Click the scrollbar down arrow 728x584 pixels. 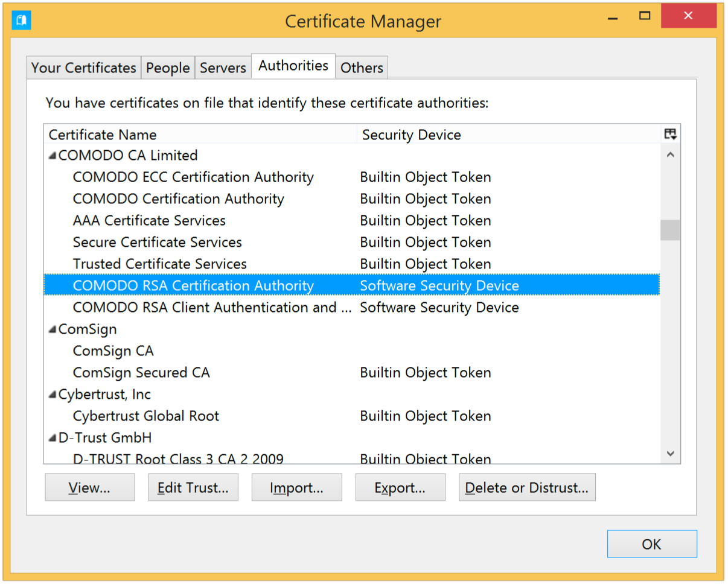tap(670, 453)
